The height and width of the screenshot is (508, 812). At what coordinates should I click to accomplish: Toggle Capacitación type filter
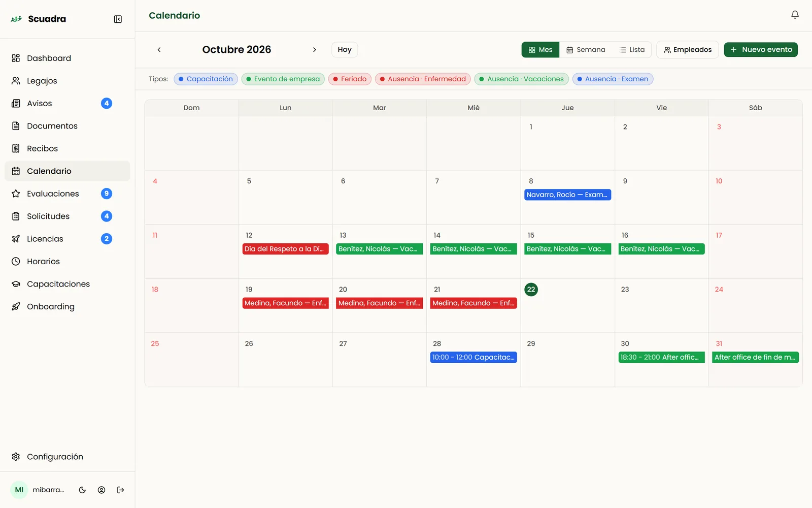206,79
